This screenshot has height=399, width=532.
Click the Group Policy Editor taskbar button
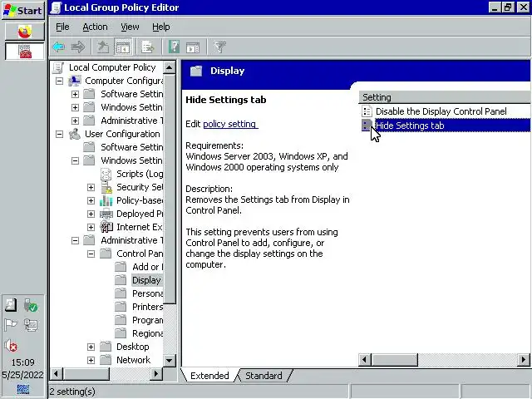tap(24, 52)
